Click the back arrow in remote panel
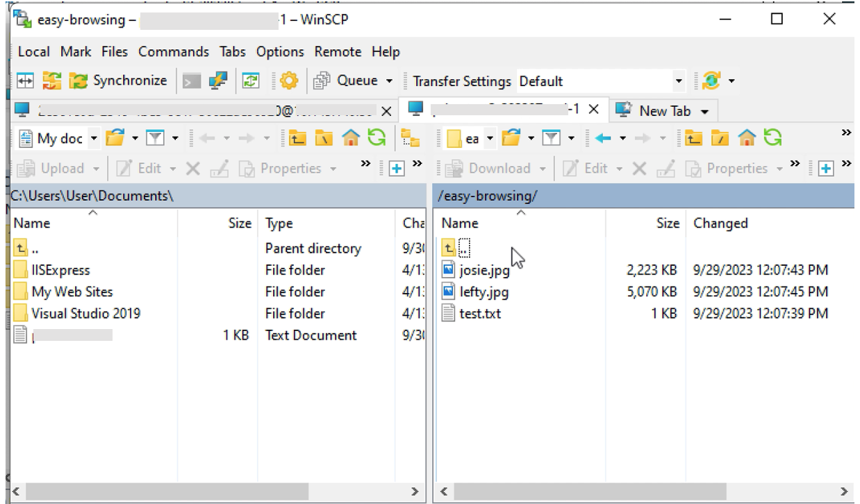Image resolution: width=860 pixels, height=504 pixels. 603,137
